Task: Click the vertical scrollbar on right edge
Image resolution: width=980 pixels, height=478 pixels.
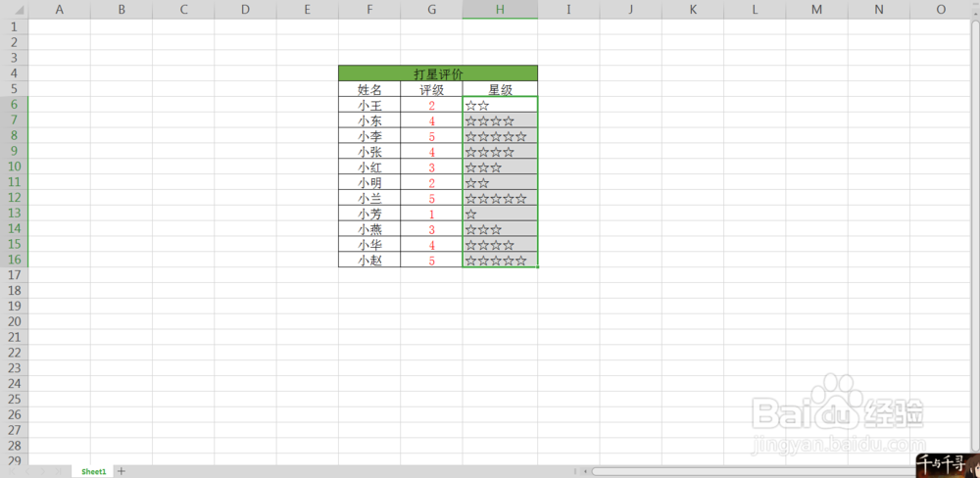Action: 976,234
